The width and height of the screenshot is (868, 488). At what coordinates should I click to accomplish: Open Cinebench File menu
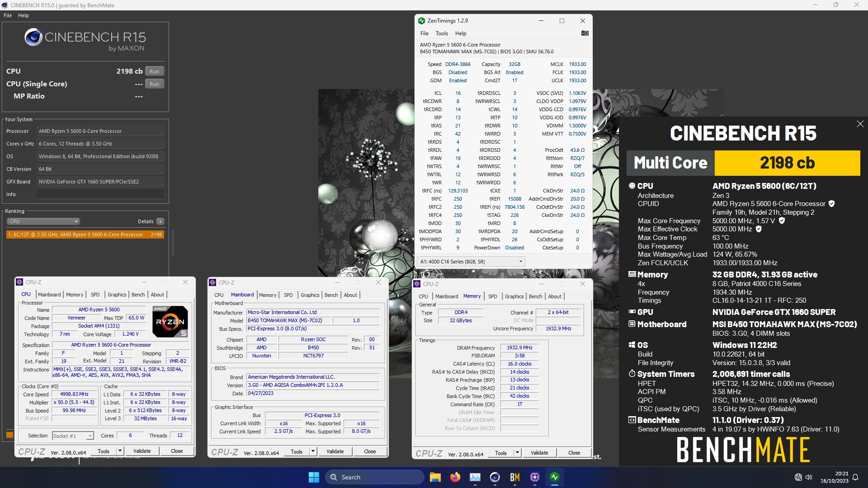(8, 15)
